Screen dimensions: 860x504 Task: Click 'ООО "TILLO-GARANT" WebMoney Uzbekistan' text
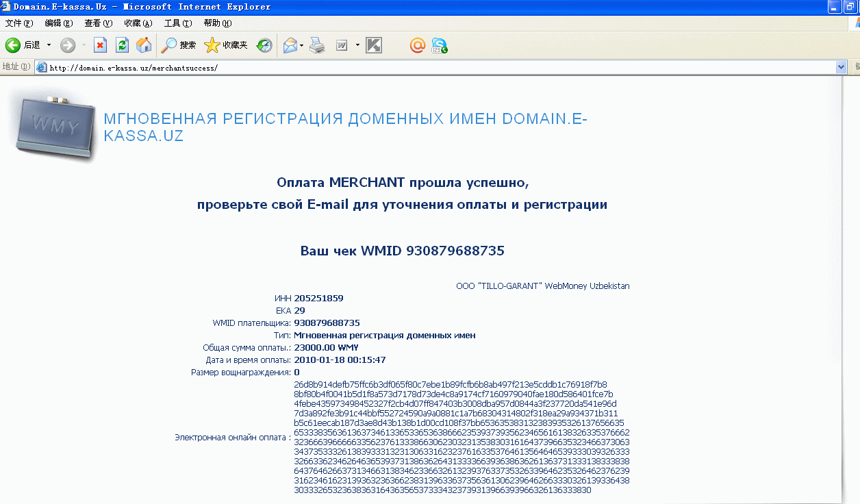tap(543, 286)
